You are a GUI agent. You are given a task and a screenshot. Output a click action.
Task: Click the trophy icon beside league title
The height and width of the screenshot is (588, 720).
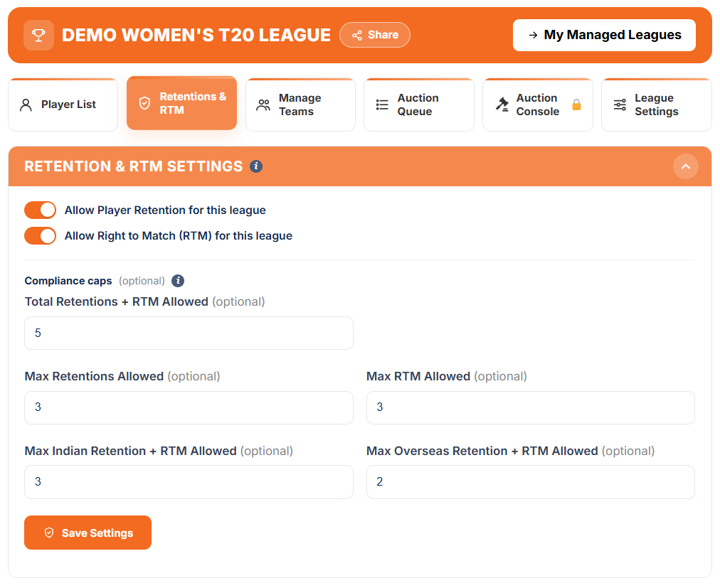[38, 35]
